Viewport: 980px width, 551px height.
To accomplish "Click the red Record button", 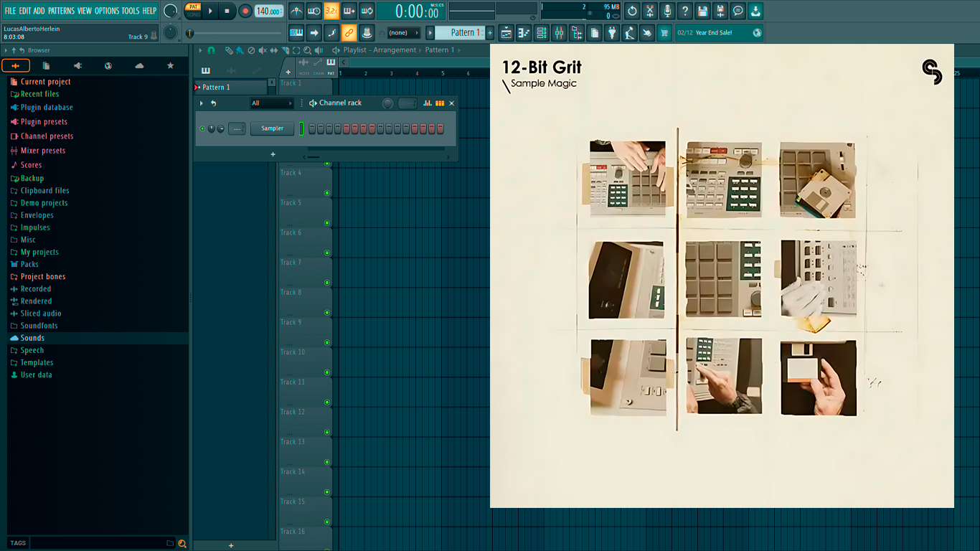I will pos(245,11).
